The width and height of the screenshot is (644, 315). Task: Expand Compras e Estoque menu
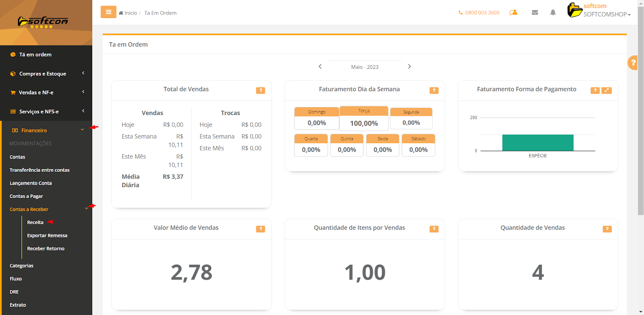click(43, 74)
